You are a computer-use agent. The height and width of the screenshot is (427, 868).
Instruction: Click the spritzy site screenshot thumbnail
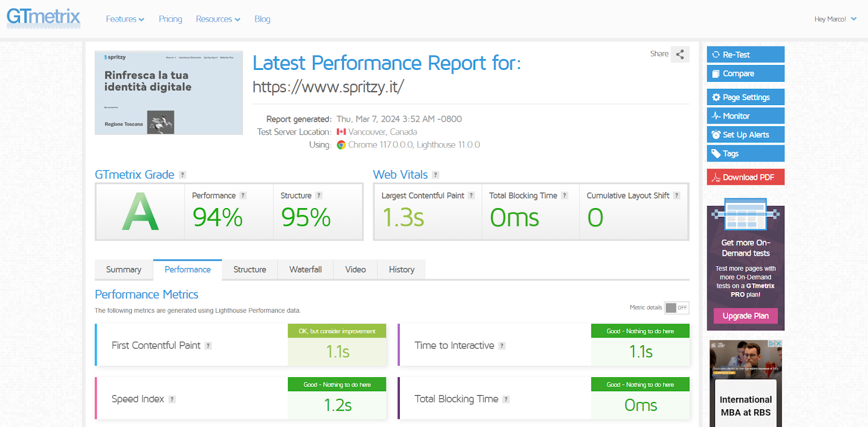pyautogui.click(x=169, y=93)
